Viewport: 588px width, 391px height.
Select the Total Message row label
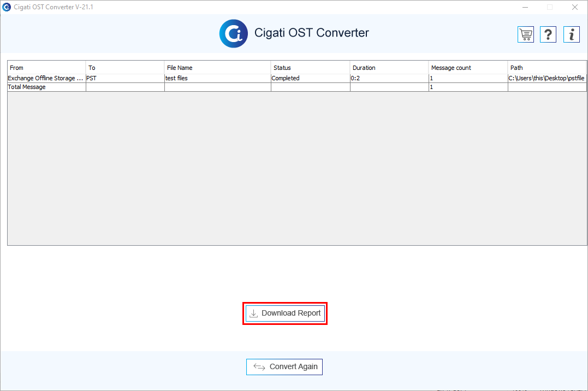pos(46,87)
